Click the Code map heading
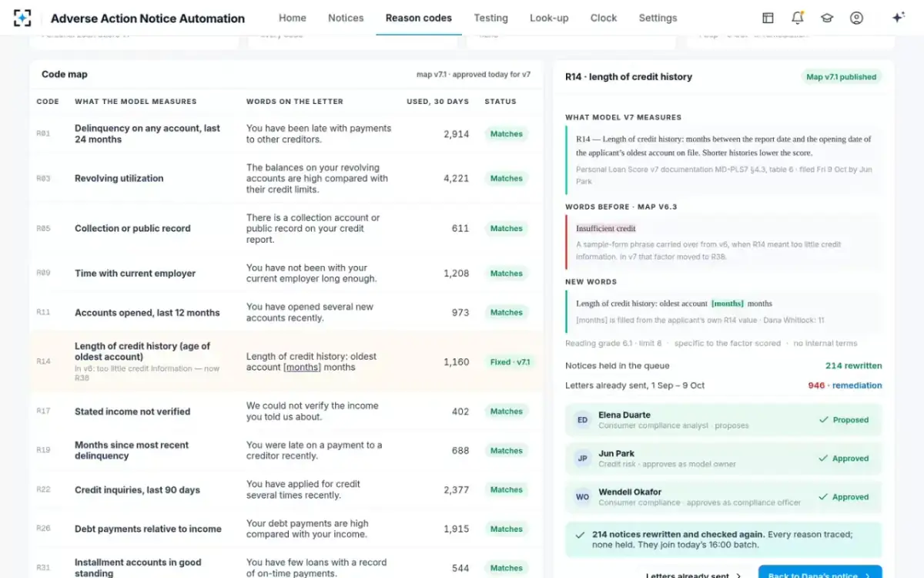 coord(65,75)
